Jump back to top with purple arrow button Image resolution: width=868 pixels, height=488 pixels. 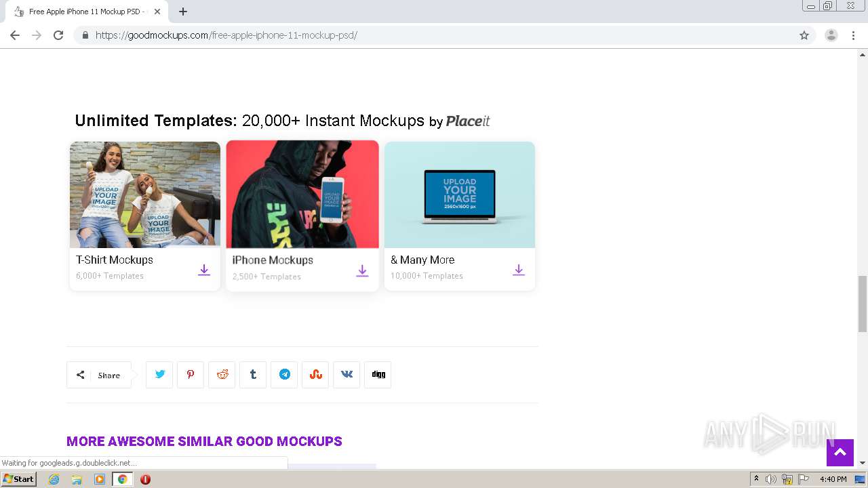click(840, 453)
